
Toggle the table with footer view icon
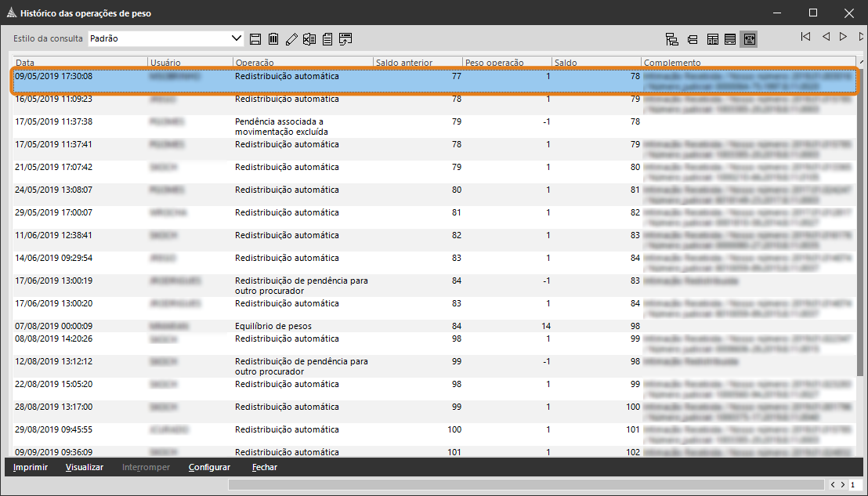(730, 38)
